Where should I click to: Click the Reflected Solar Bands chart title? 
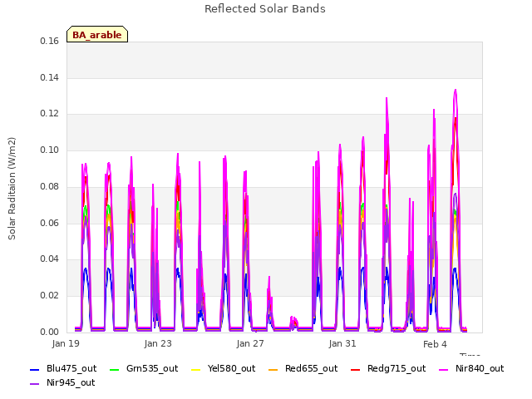(265, 9)
